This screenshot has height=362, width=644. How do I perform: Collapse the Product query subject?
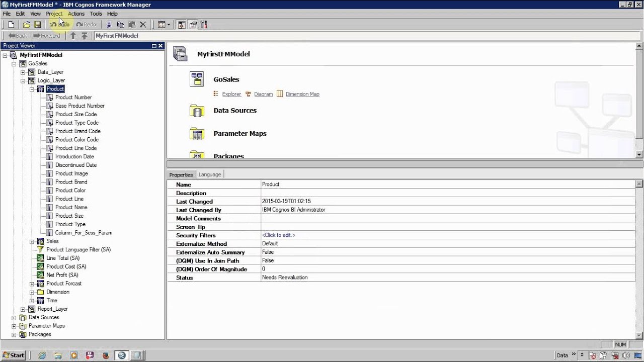32,89
